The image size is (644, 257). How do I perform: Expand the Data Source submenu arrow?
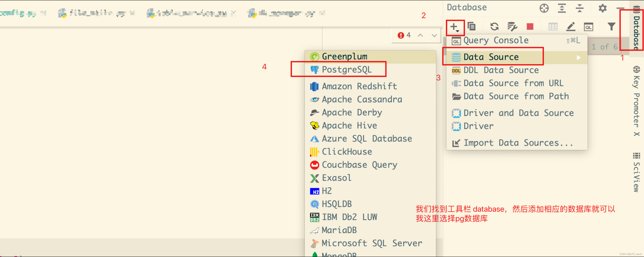click(x=578, y=58)
